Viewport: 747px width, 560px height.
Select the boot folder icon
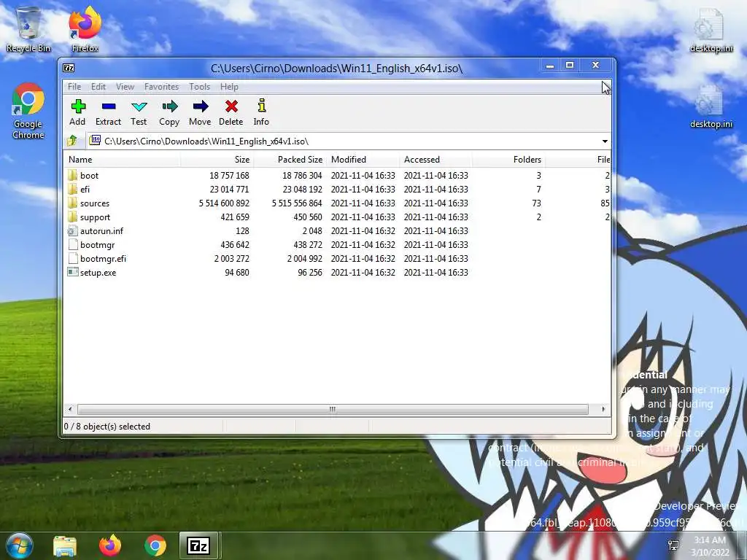click(72, 175)
